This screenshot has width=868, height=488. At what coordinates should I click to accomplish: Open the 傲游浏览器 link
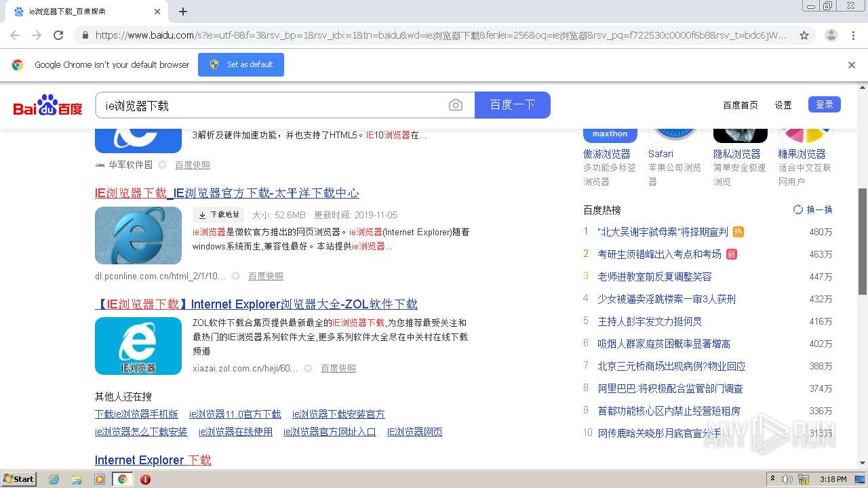click(607, 154)
